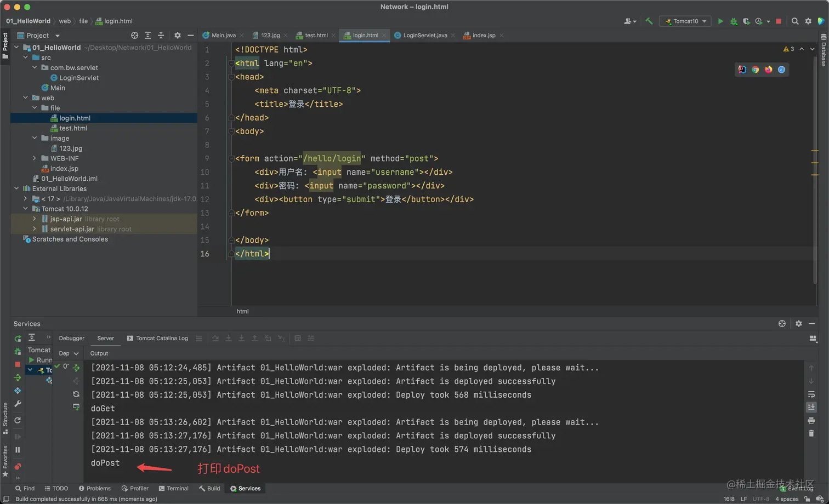Start debugging with the green bug icon

click(734, 21)
